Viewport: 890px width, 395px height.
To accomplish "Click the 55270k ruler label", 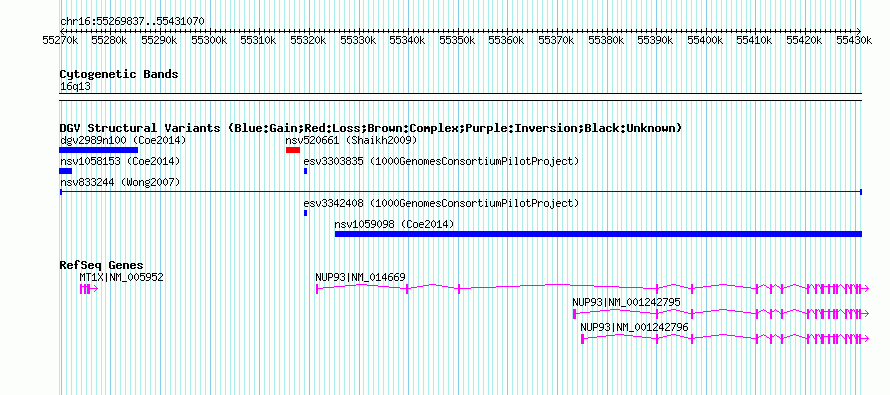I will coord(60,40).
